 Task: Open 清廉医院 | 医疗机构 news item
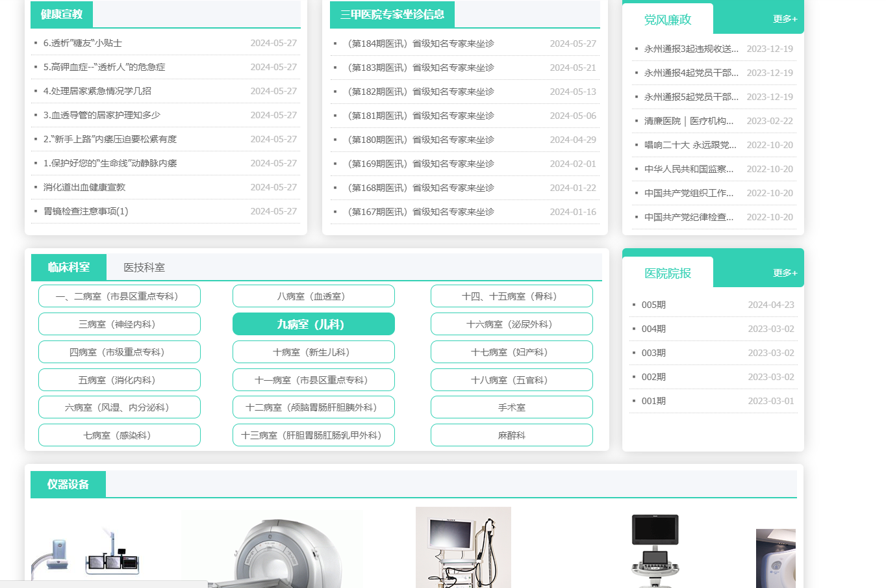tap(689, 121)
